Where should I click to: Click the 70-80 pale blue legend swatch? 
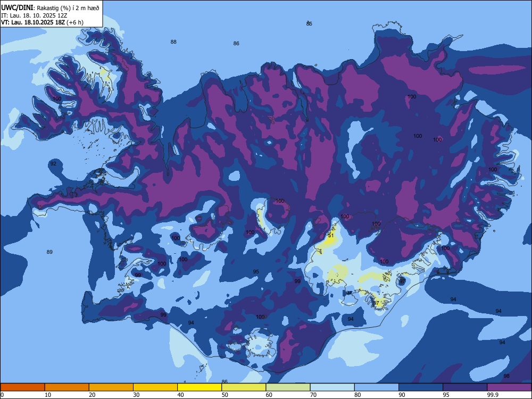click(x=332, y=387)
